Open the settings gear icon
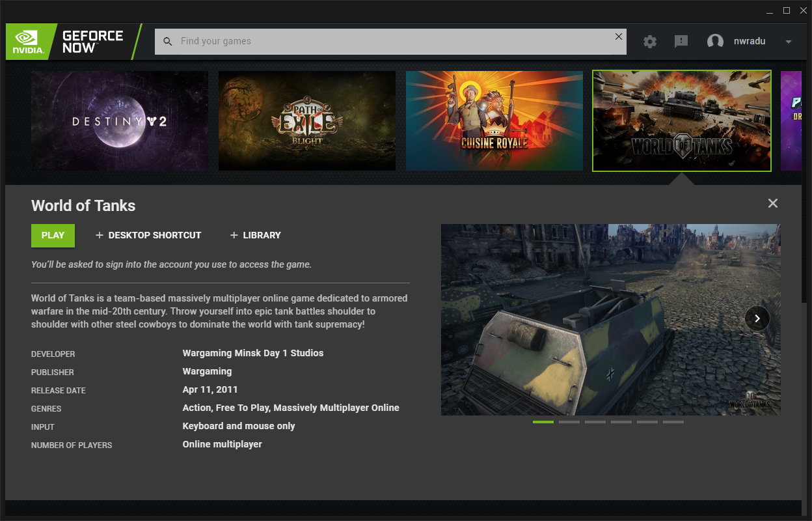Image resolution: width=812 pixels, height=521 pixels. pos(649,42)
